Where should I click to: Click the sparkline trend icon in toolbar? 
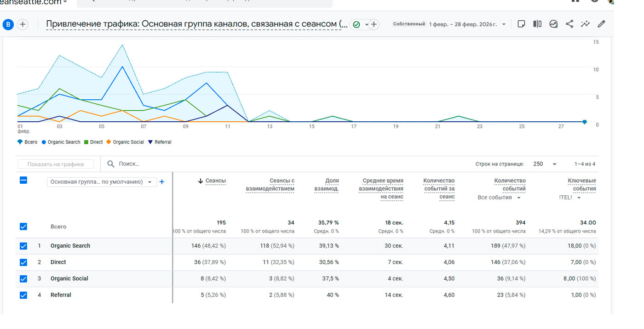tap(585, 24)
